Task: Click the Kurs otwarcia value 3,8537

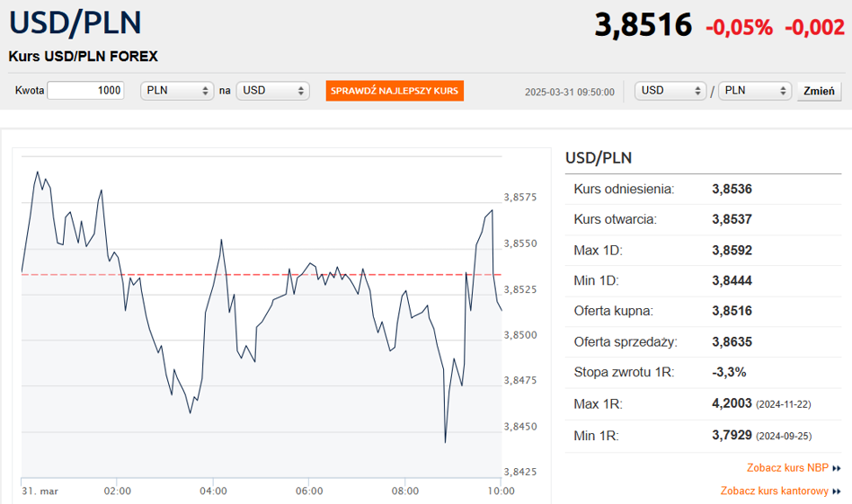Action: click(732, 219)
